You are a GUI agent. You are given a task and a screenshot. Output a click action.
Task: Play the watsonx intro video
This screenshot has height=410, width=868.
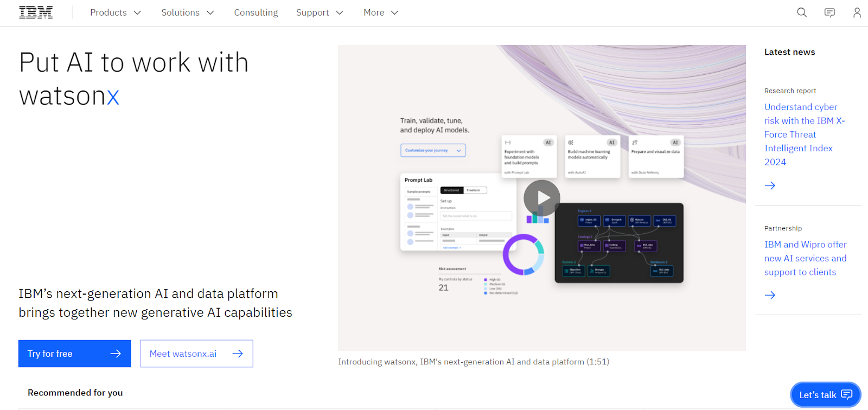[x=541, y=198]
